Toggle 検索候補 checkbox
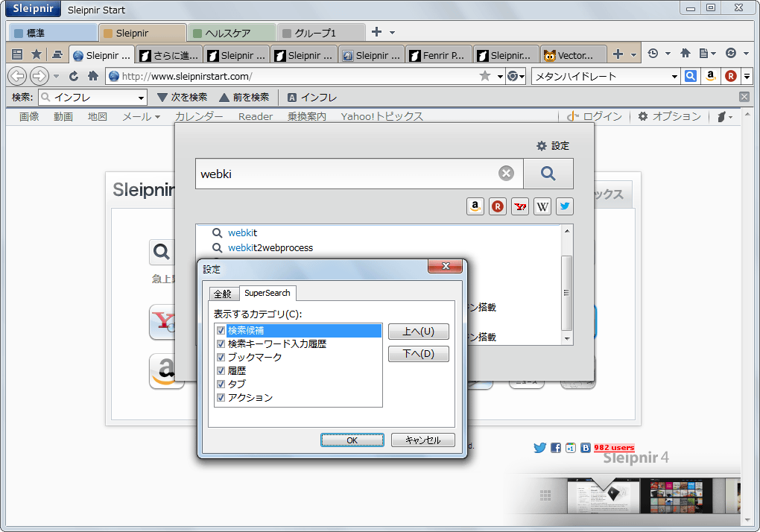Image resolution: width=760 pixels, height=532 pixels. pos(221,330)
